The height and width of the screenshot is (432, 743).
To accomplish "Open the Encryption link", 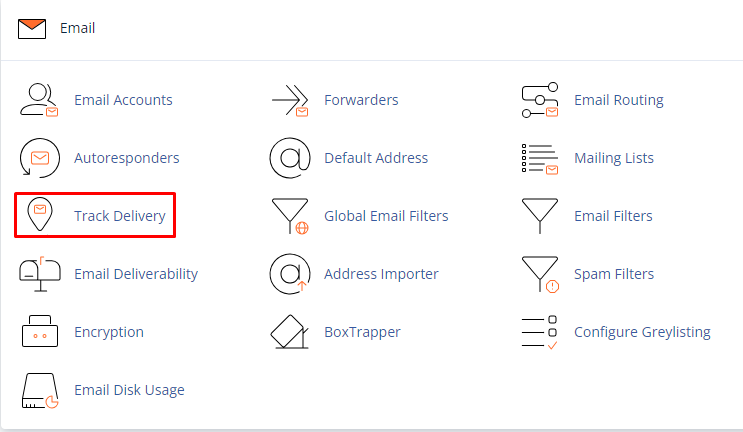I will pyautogui.click(x=109, y=332).
